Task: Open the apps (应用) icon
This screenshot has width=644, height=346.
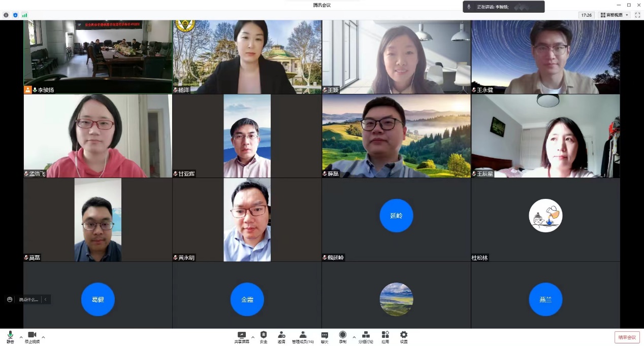Action: point(385,337)
